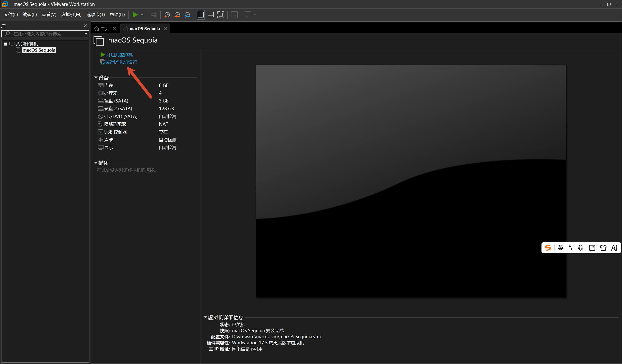Click the Workstation 17.5 或更高版本虚拟机 compatibility text
622x364 pixels.
point(268,343)
